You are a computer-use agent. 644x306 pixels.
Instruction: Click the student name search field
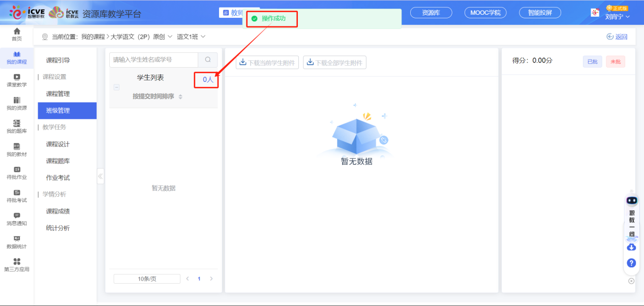(x=154, y=60)
